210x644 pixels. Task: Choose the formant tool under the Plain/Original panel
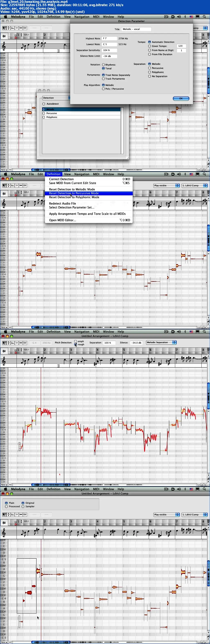(x=12, y=515)
